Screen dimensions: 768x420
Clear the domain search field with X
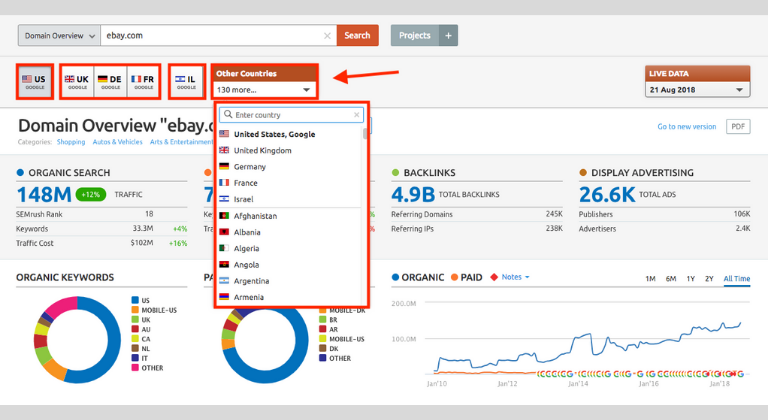point(327,36)
